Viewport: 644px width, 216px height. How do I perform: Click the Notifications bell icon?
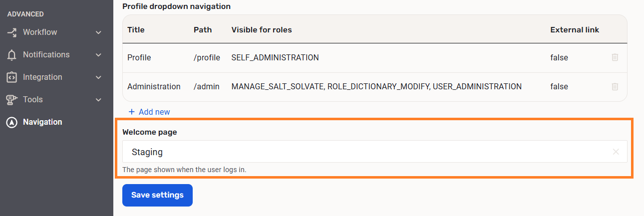pos(11,55)
